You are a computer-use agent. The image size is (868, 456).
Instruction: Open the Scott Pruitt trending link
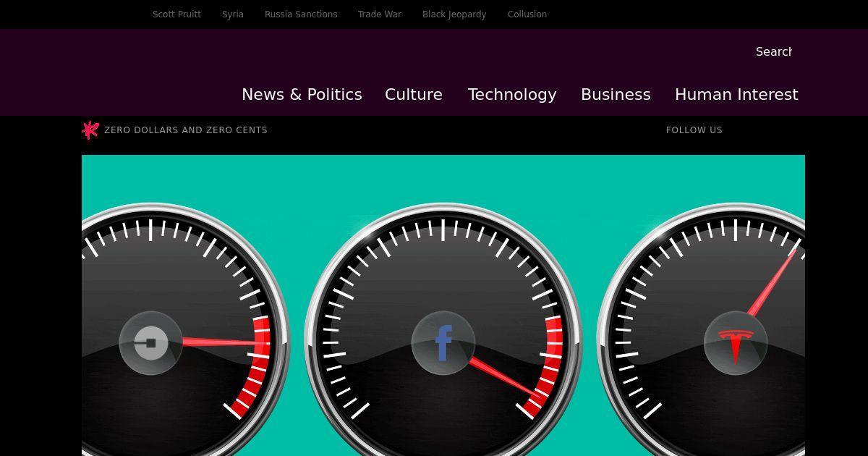(176, 14)
